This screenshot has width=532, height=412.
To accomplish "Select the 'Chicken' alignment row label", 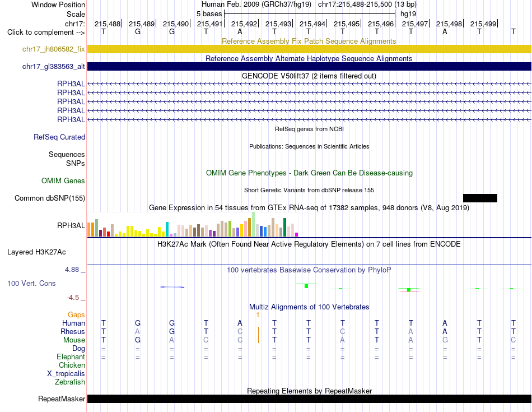I will [x=72, y=365].
